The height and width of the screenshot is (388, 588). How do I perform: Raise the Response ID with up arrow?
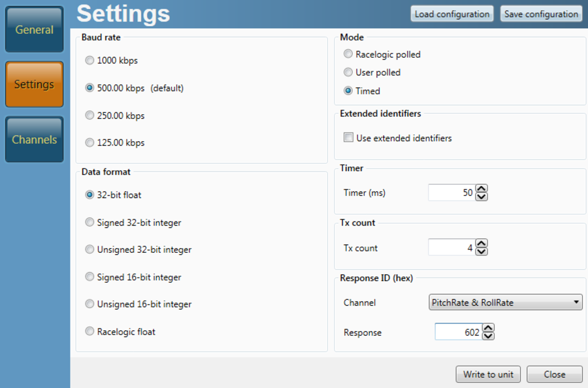[487, 329]
